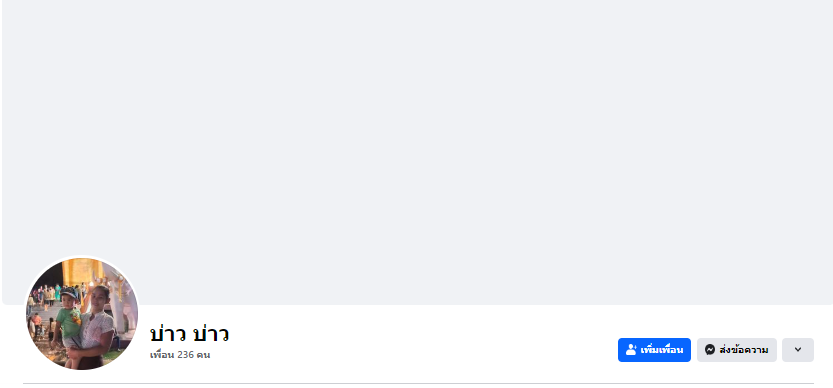Click the golden lit structure in profile photo
833x388 pixels.
(83, 272)
